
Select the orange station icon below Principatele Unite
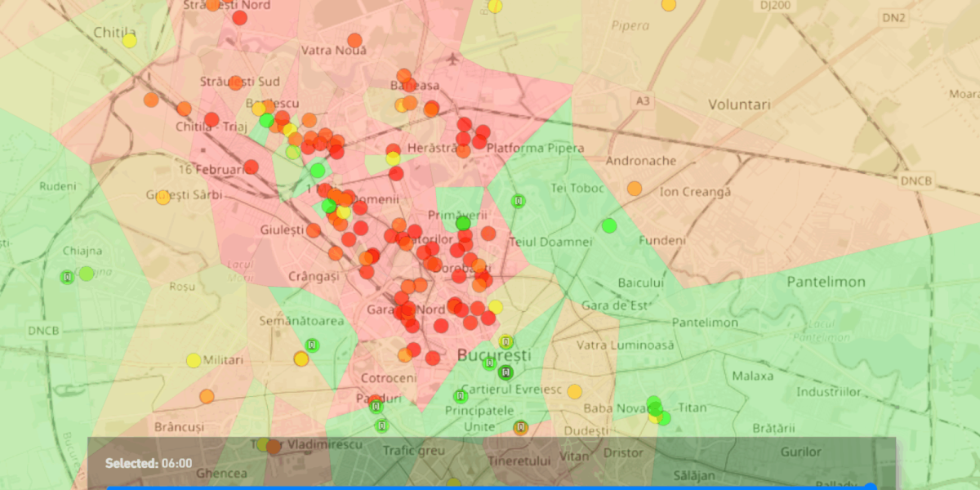(521, 427)
